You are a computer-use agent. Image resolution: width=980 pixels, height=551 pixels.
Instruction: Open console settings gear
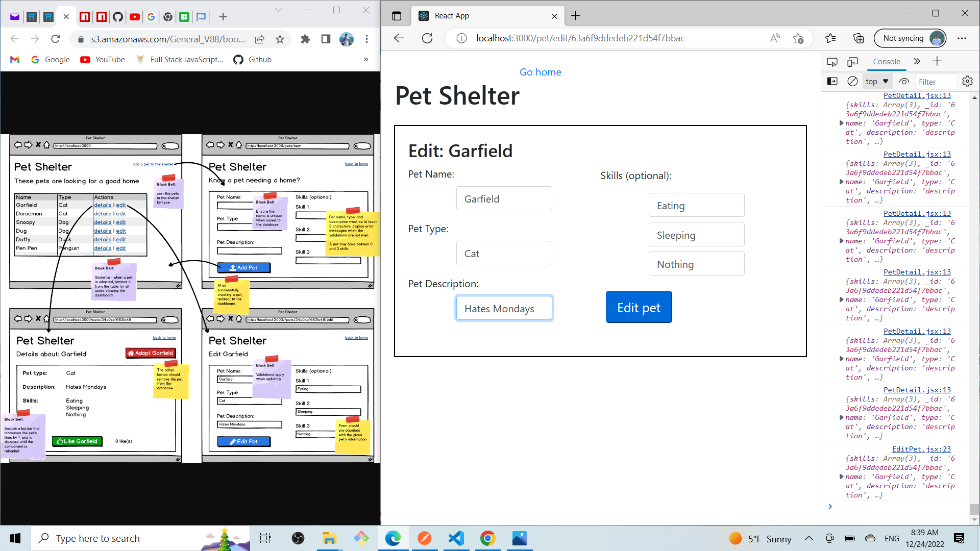967,82
